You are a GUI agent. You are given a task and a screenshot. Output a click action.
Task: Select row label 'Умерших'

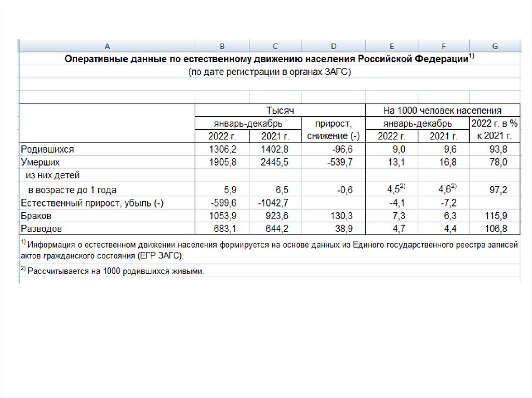[40, 162]
